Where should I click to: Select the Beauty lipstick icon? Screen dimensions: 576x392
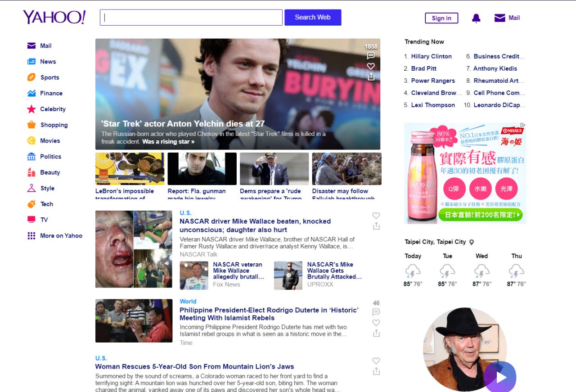tap(31, 172)
